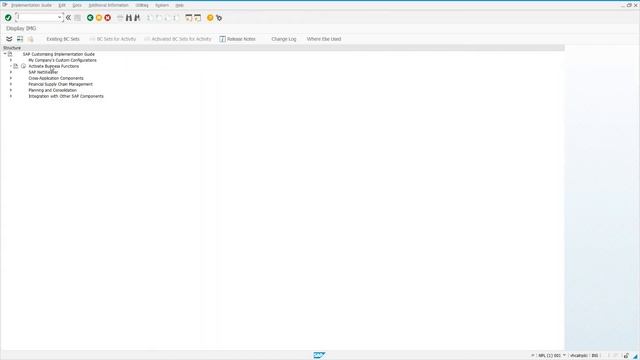The image size is (640, 360).
Task: Click the Generate Shortcut window icon
Action: tap(198, 18)
